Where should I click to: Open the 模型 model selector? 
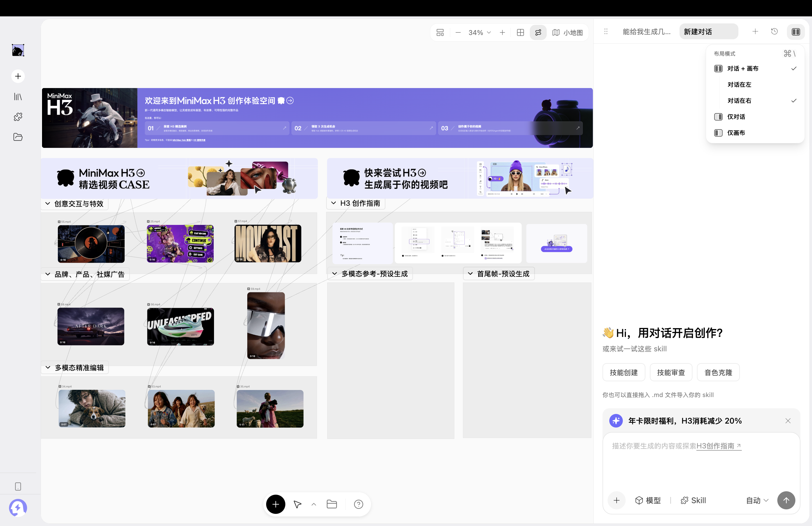[648, 500]
